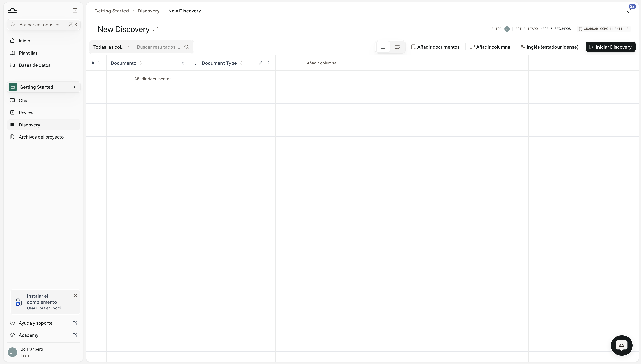The image size is (641, 364).
Task: Dismiss the Word add-in banner
Action: coord(75,296)
